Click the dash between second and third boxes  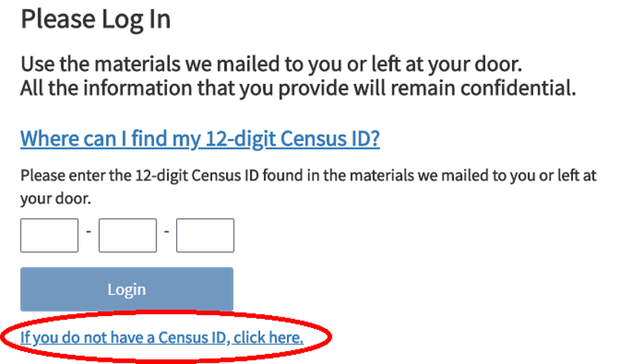(166, 231)
